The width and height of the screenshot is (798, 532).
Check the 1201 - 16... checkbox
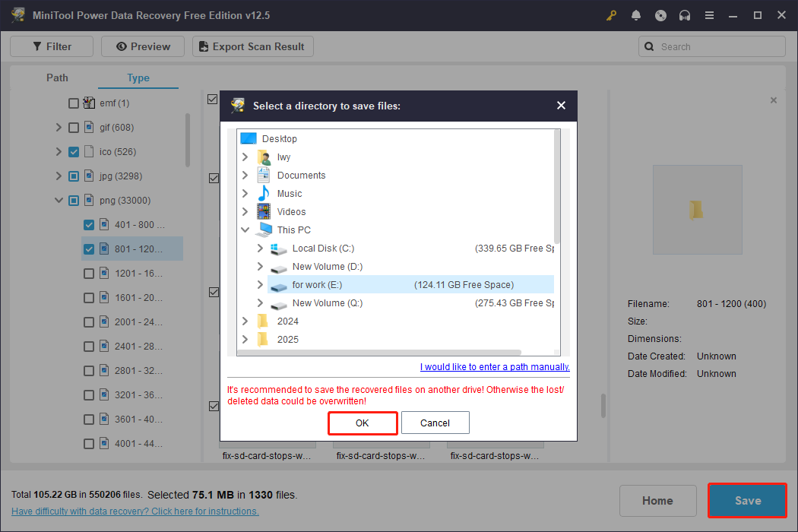point(89,274)
